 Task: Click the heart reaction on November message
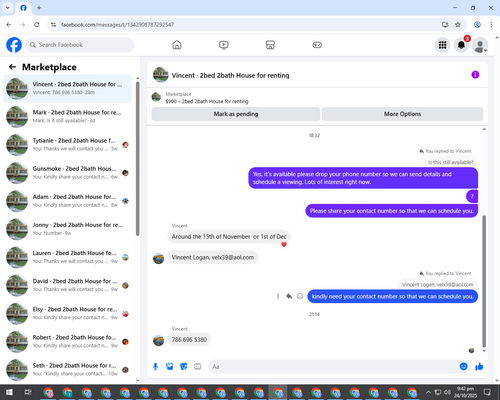(284, 244)
